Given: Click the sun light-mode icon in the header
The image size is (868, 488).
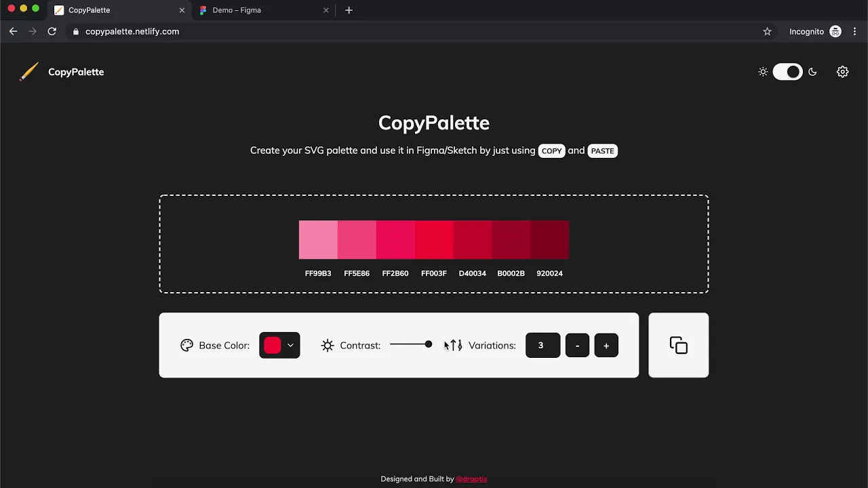Looking at the screenshot, I should [763, 72].
